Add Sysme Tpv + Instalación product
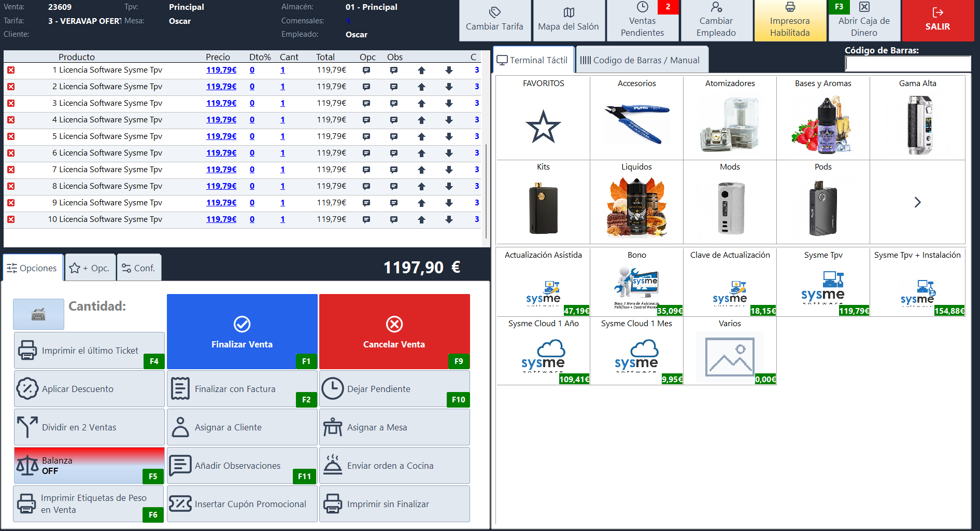 tap(917, 282)
